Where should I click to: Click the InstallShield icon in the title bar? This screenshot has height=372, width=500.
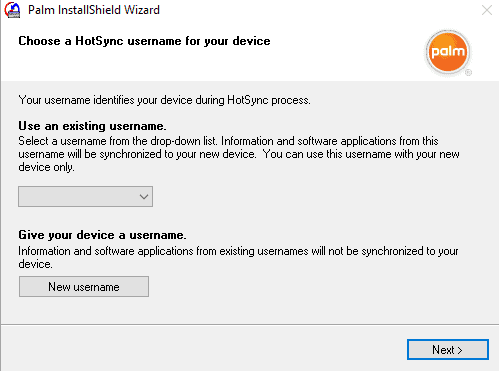(12, 10)
